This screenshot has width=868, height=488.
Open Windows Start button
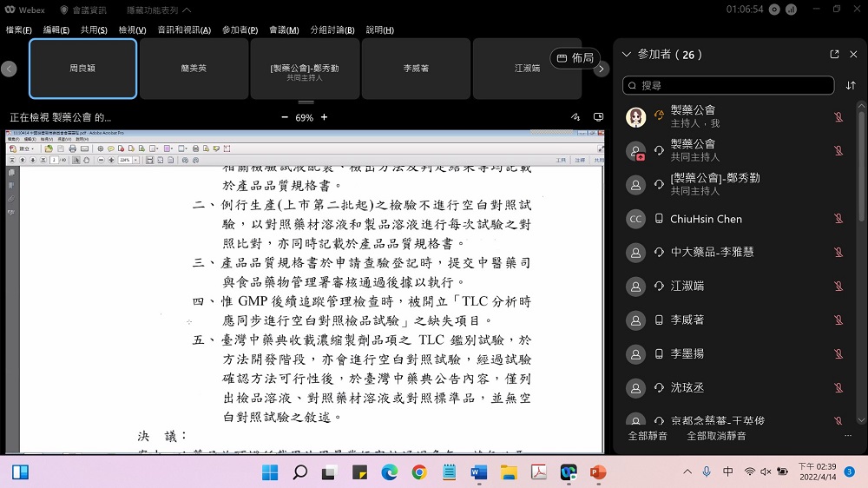(x=270, y=472)
